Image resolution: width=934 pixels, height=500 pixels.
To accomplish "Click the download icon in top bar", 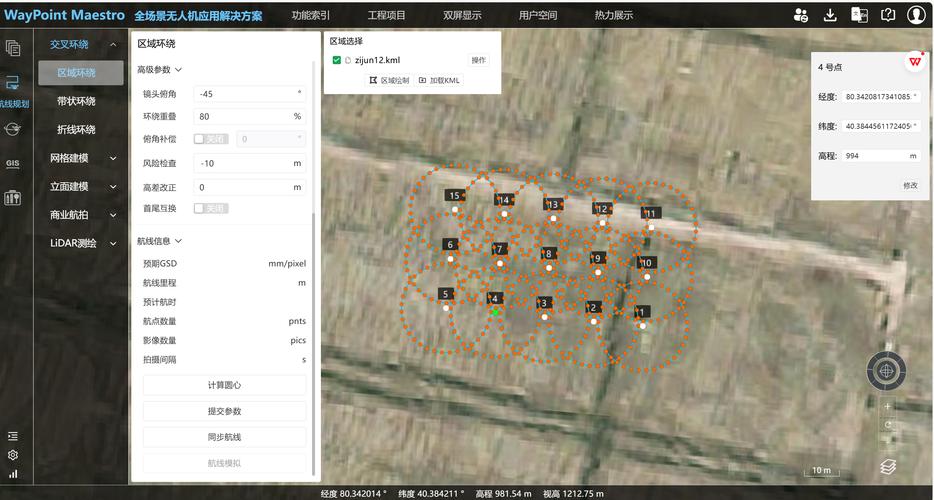I will tap(830, 15).
